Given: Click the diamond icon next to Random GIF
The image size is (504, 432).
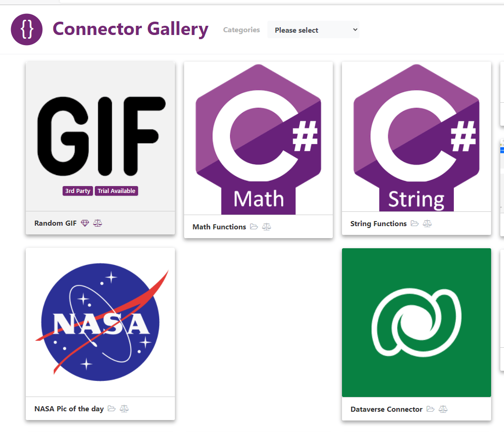Looking at the screenshot, I should tap(85, 223).
